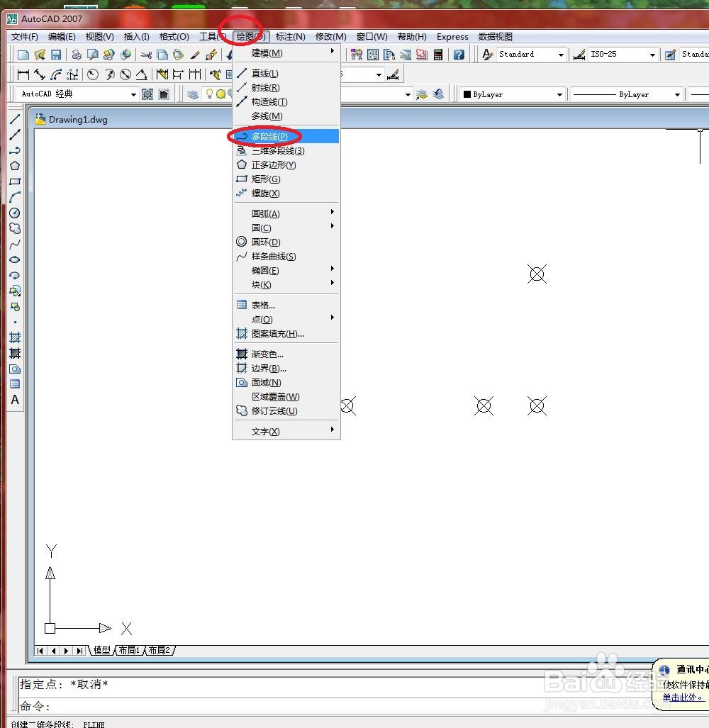
Task: Switch to the 布局1 layout tab
Action: pyautogui.click(x=129, y=651)
